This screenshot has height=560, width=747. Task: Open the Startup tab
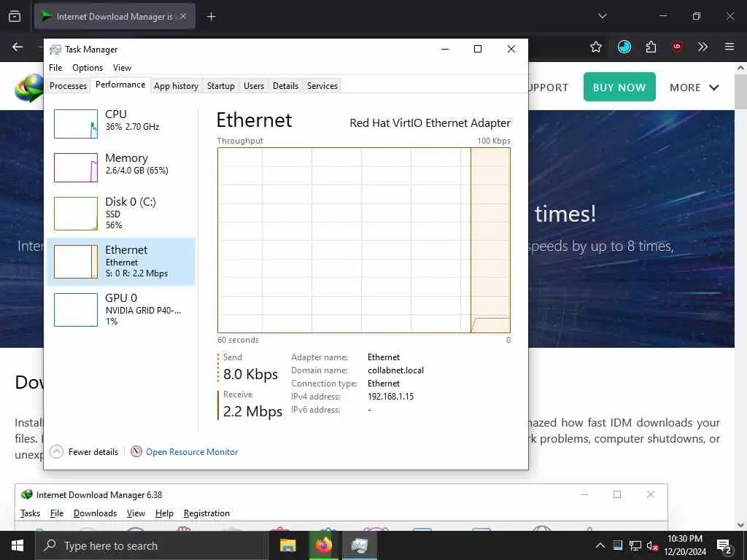(220, 86)
